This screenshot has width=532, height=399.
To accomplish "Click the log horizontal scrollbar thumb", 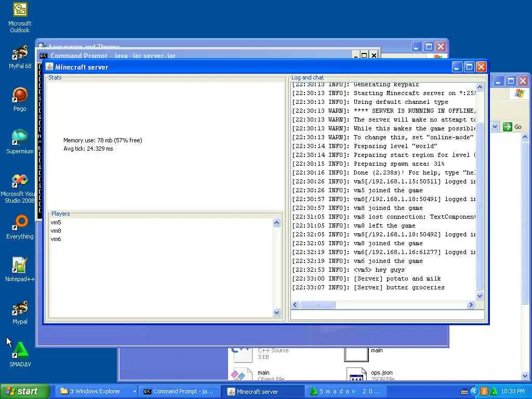I will 317,304.
